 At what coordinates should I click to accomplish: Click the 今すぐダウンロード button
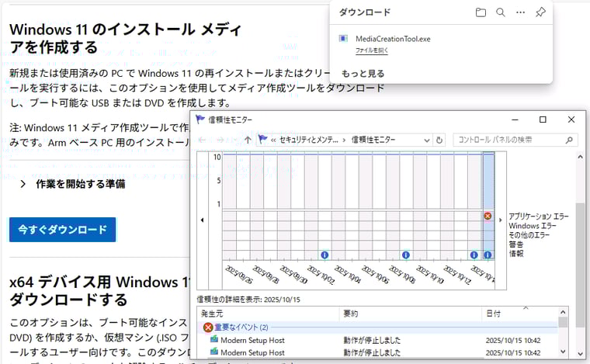click(62, 230)
